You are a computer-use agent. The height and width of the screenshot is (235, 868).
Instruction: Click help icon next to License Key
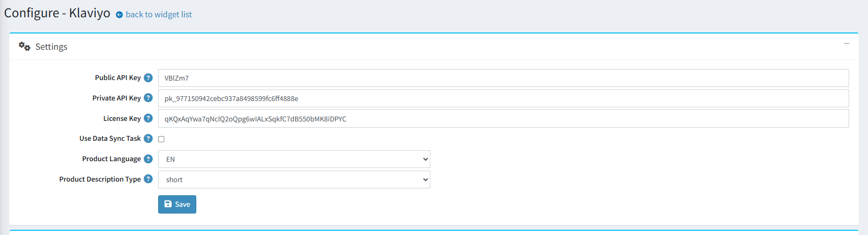[x=148, y=118]
